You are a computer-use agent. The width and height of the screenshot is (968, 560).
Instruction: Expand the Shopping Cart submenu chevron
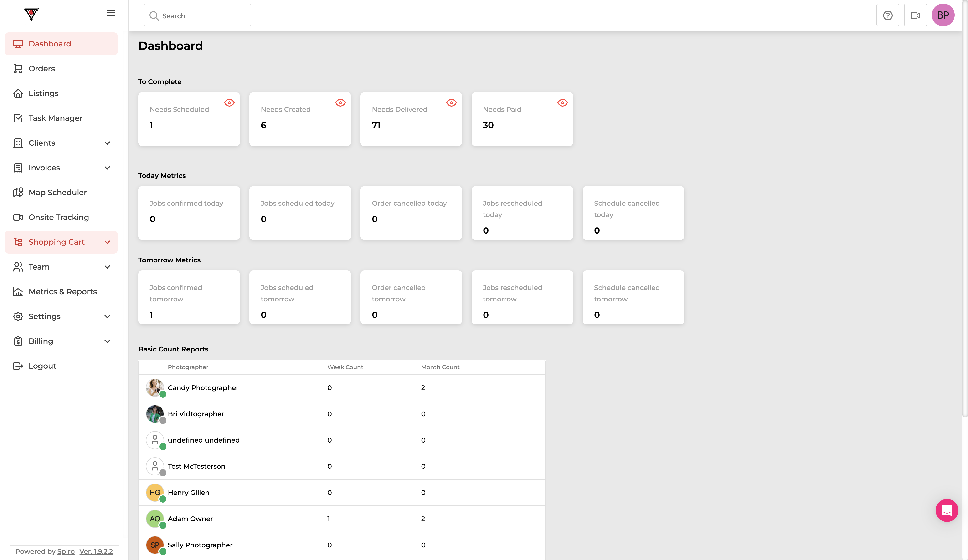108,242
